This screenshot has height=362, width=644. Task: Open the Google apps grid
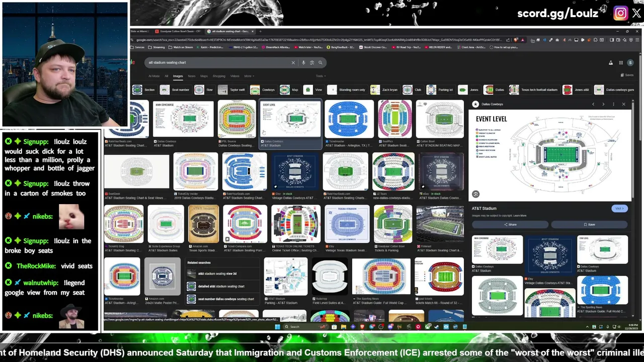click(x=621, y=63)
